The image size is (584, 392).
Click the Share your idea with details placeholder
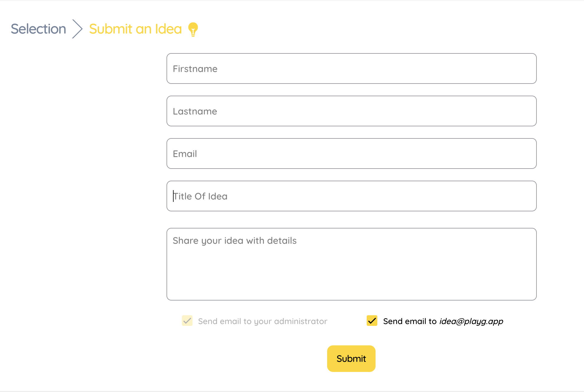(235, 241)
